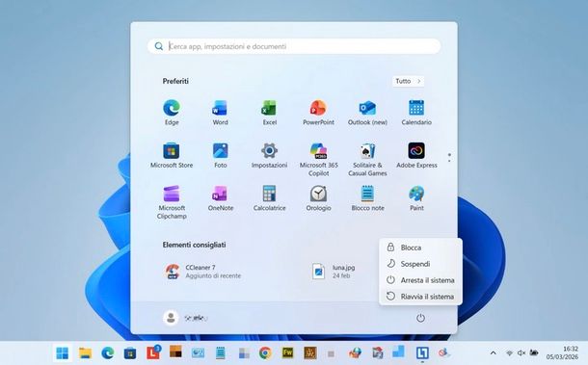Image resolution: width=588 pixels, height=365 pixels.
Task: Click the power button in Start menu
Action: point(420,318)
